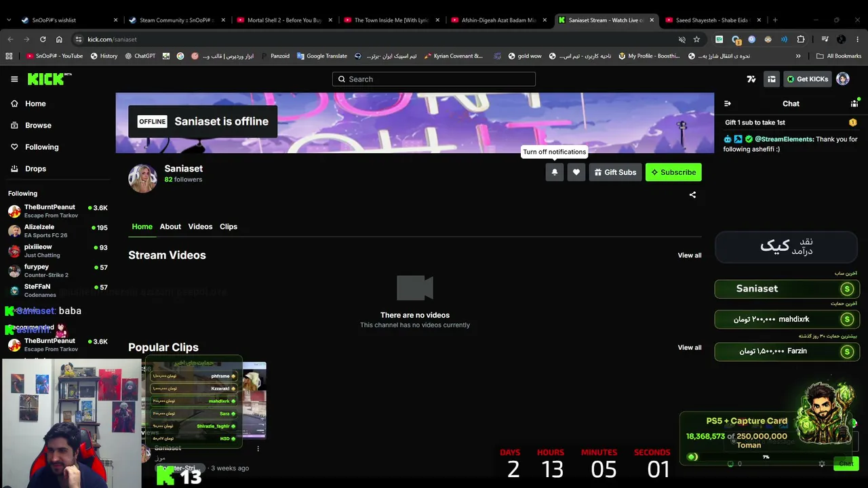
Task: Click the Chrome profile avatar in the toolbar
Action: (x=842, y=39)
